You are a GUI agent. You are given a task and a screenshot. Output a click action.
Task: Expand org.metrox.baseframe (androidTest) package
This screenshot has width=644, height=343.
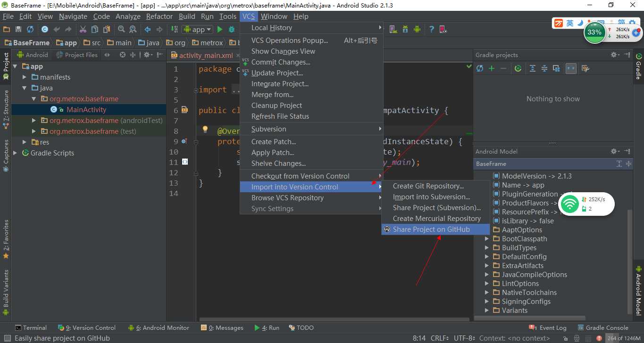click(34, 120)
